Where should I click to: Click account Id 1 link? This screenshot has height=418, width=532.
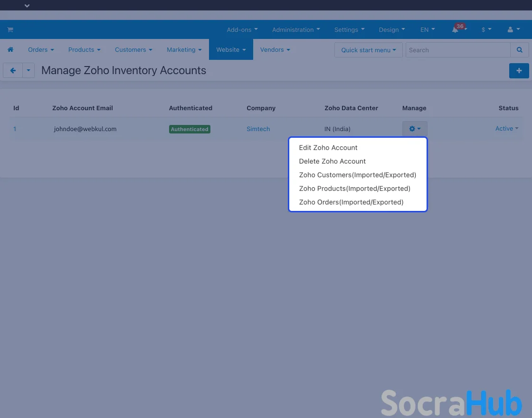pos(15,129)
